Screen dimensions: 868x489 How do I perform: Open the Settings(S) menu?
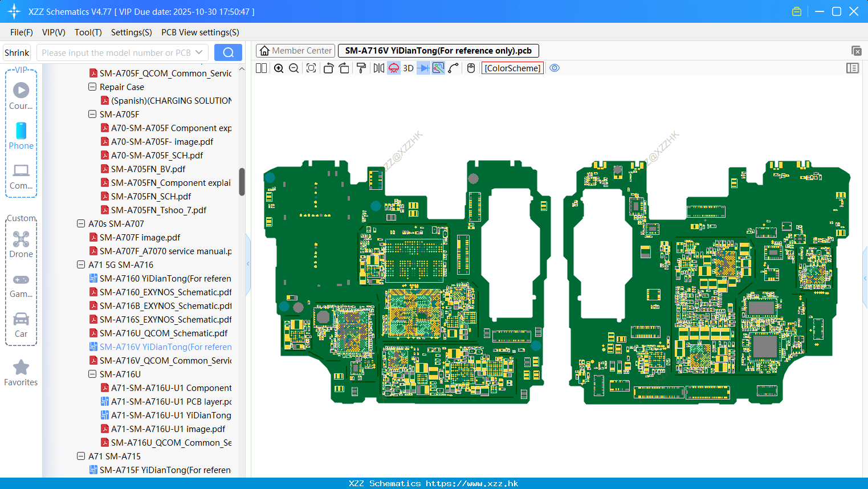(x=132, y=32)
